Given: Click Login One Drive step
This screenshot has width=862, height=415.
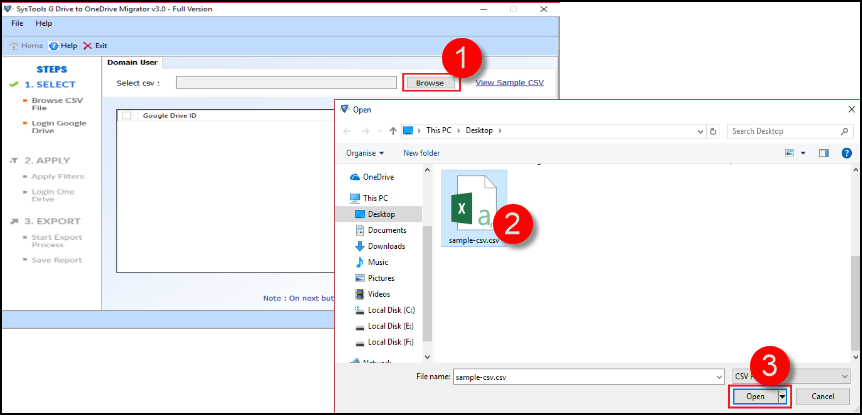Looking at the screenshot, I should [51, 195].
